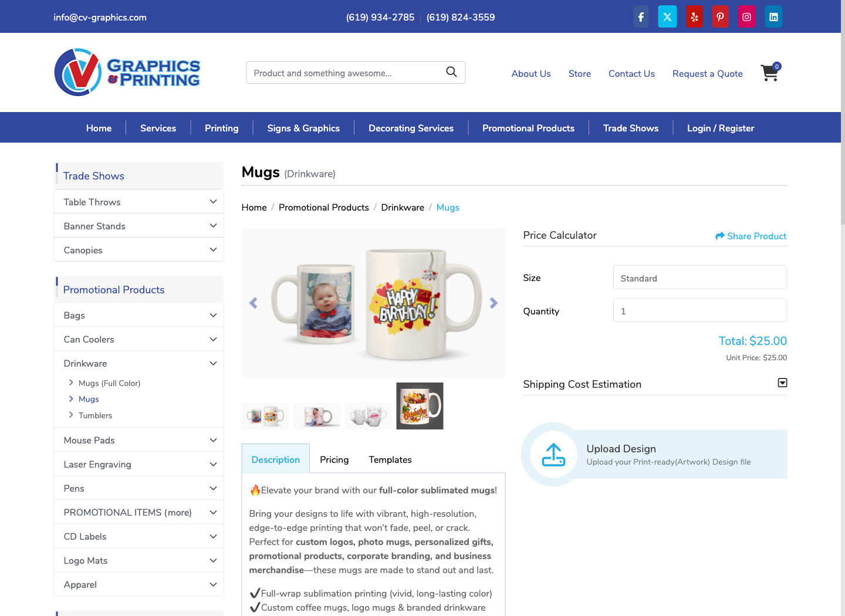Click the CV Graphics & Printing logo
The image size is (845, 616).
pyautogui.click(x=127, y=72)
